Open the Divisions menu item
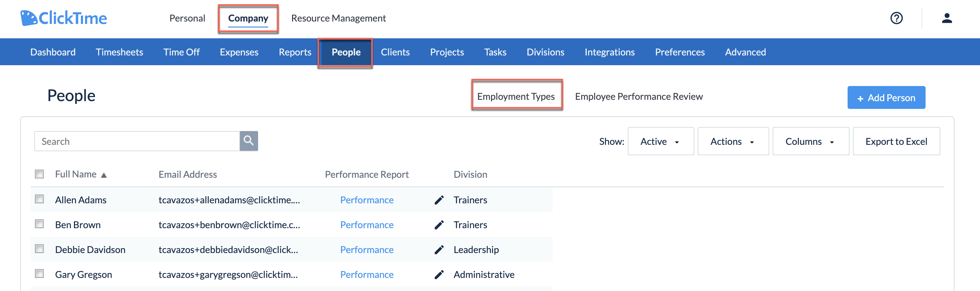The image size is (980, 291). point(545,52)
